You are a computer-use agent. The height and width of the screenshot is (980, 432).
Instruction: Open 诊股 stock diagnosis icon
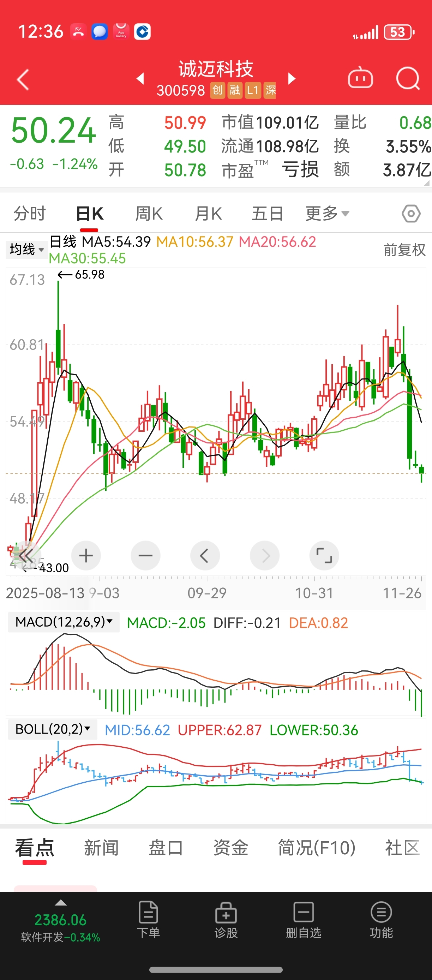click(226, 920)
